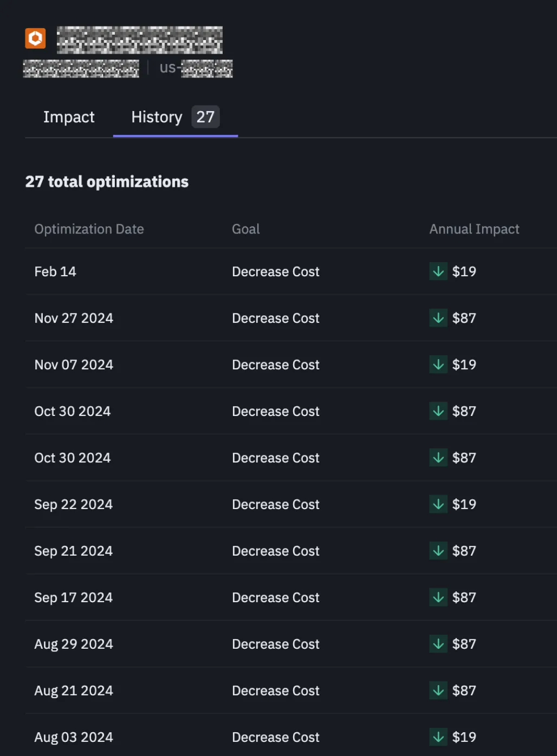Select the down arrow icon for Aug 29 2024
Viewport: 557px width, 756px height.
[x=438, y=643]
